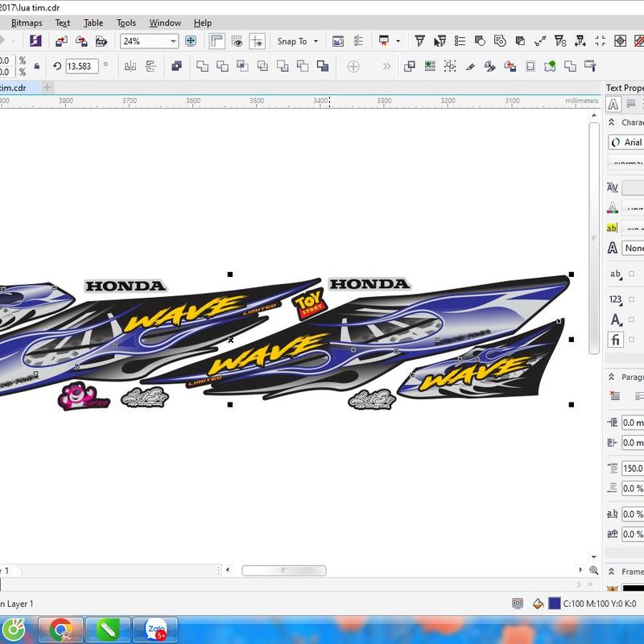Click the four-corner crop marks icon

click(600, 41)
